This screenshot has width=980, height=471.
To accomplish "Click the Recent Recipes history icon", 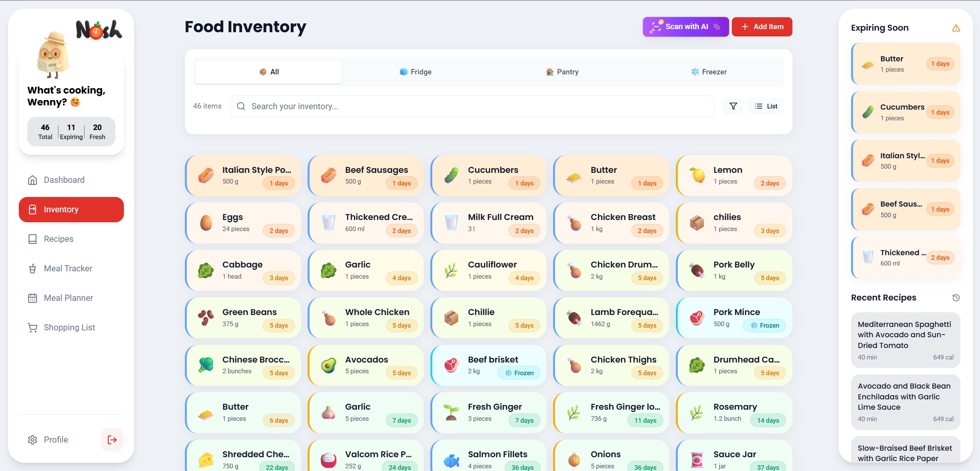I will pyautogui.click(x=956, y=298).
